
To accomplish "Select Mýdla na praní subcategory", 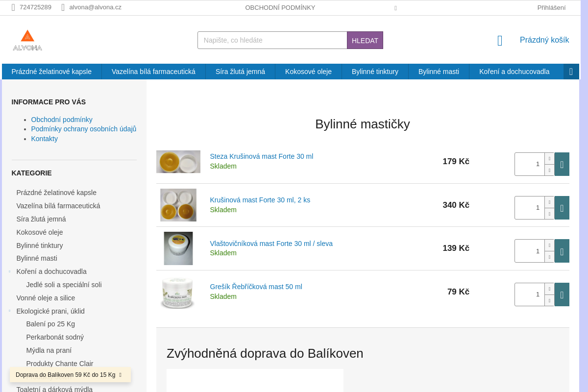I will (49, 350).
